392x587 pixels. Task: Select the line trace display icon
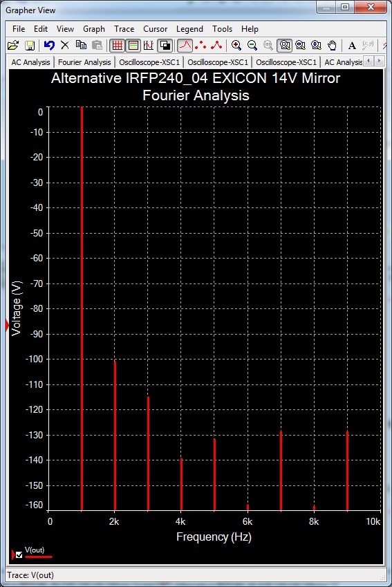[x=185, y=46]
